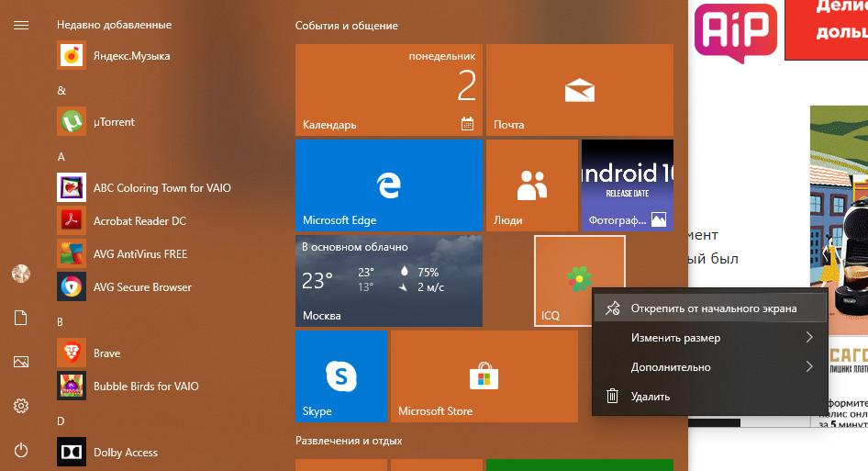The image size is (868, 471).
Task: Click the Недавно добавленные heading
Action: [114, 25]
